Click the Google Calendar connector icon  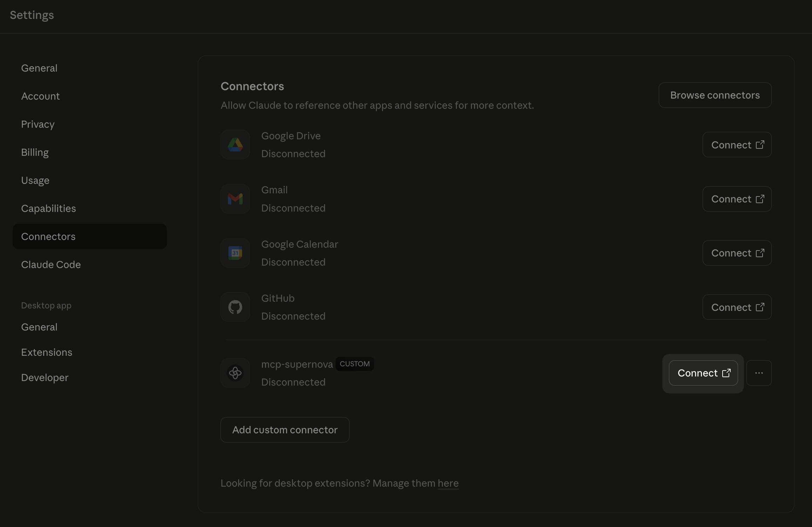tap(235, 253)
